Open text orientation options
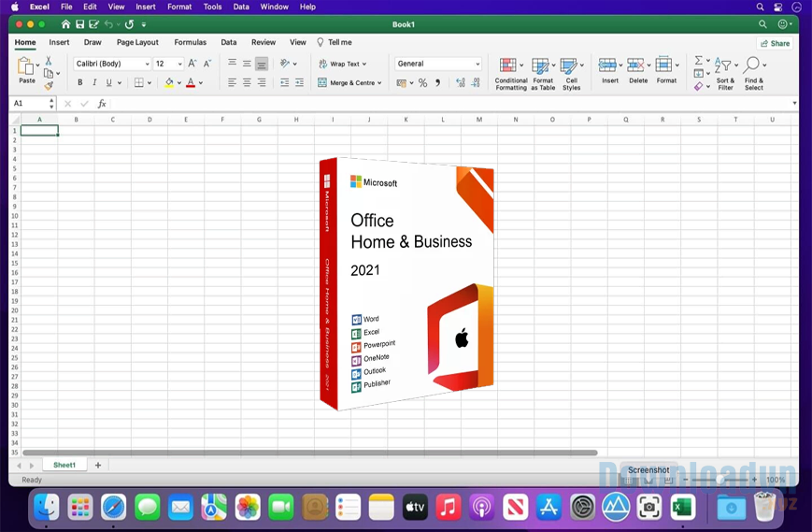 288,64
